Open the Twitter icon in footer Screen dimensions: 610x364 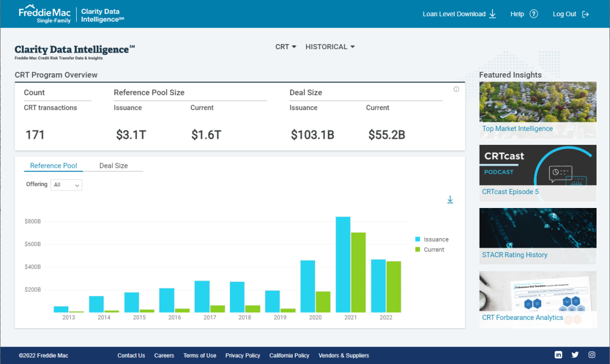575,354
